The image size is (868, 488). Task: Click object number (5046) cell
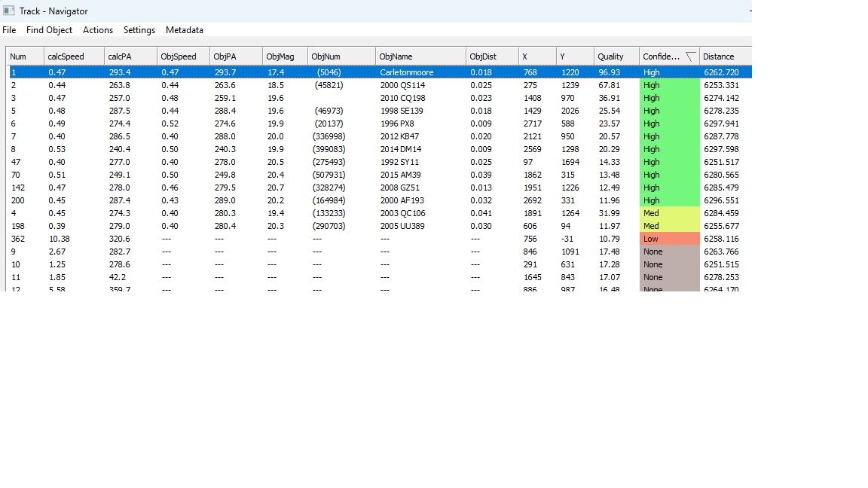coord(329,72)
